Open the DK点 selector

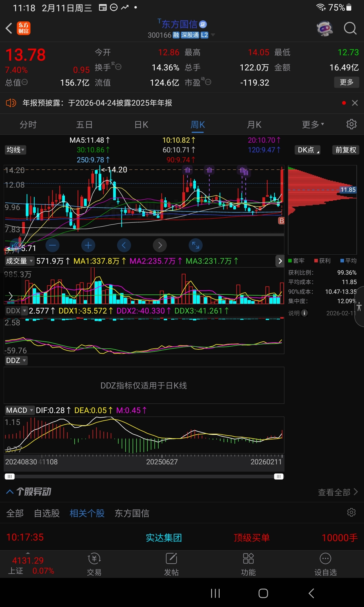[307, 150]
